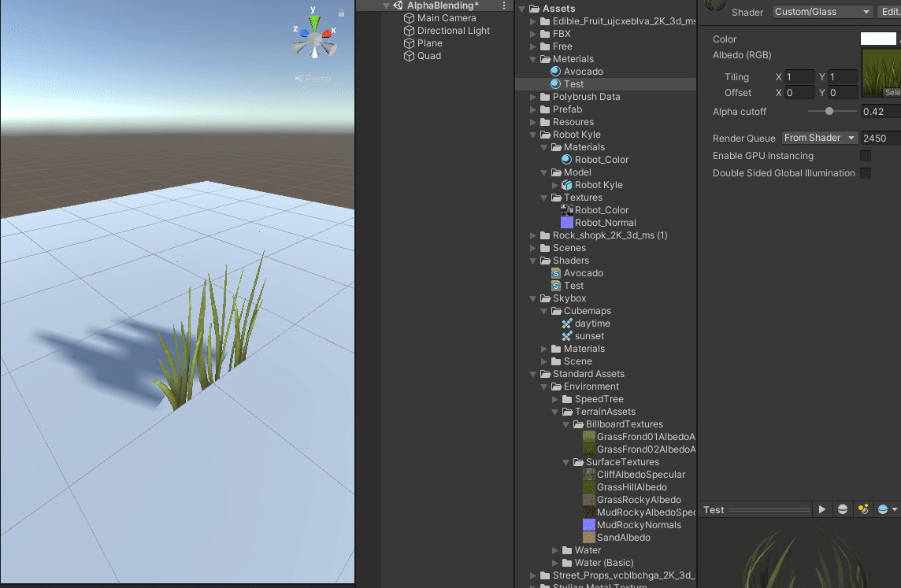Click the Tiling X field
The width and height of the screenshot is (901, 588).
[x=800, y=77]
